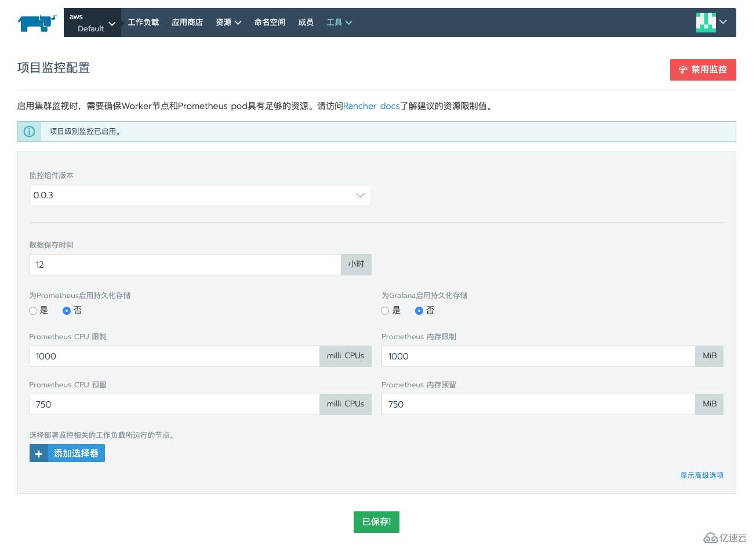Open the aws Default project dropdown
Viewport: 756px width, 545px height.
pyautogui.click(x=92, y=23)
